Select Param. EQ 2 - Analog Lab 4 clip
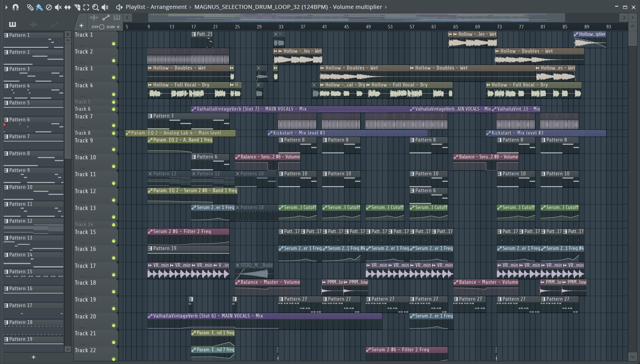This screenshot has height=364, width=640. [x=180, y=133]
